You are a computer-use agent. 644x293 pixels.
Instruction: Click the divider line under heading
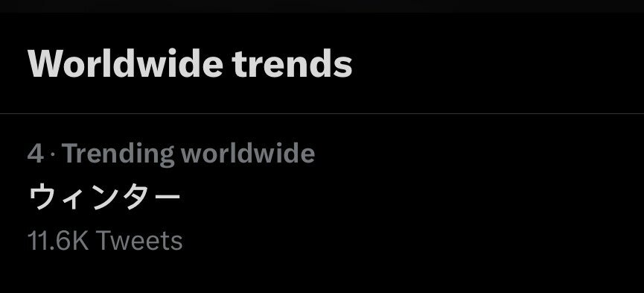pos(322,113)
